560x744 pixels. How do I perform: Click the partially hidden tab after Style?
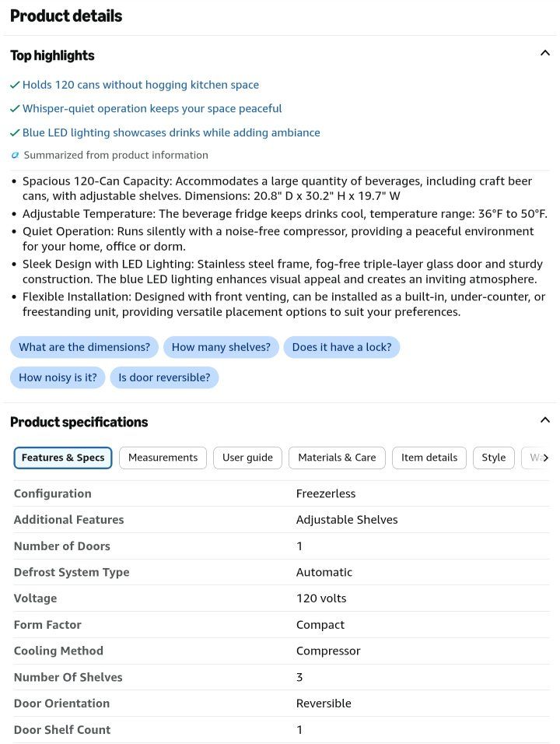[532, 458]
